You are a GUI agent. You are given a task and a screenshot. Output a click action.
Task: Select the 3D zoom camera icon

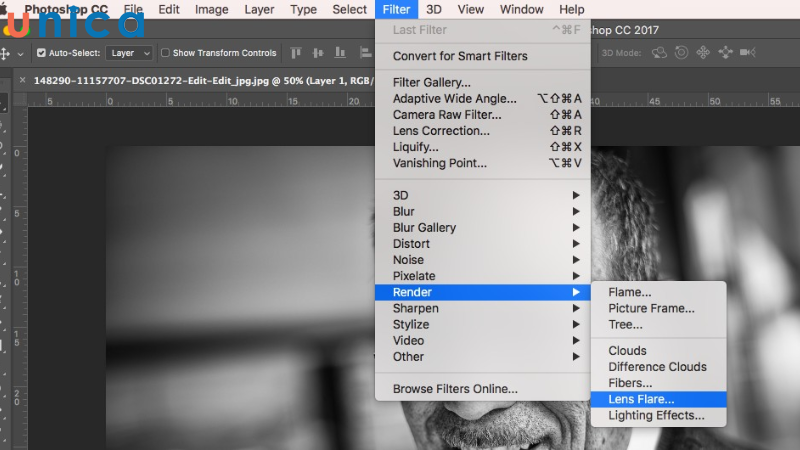click(x=747, y=53)
